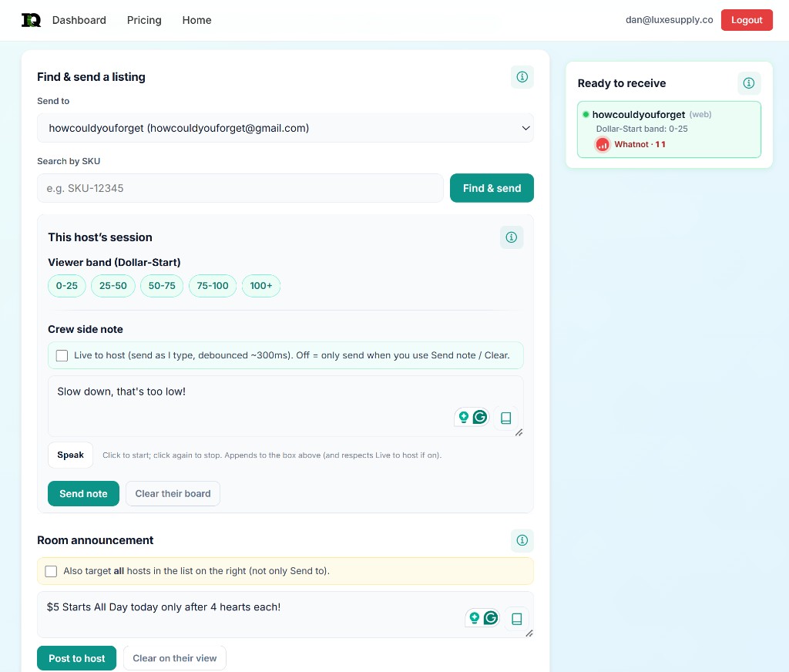Click the Whatnot platform icon for howcouldyouforget
Screen dimensions: 789x672
(x=603, y=144)
